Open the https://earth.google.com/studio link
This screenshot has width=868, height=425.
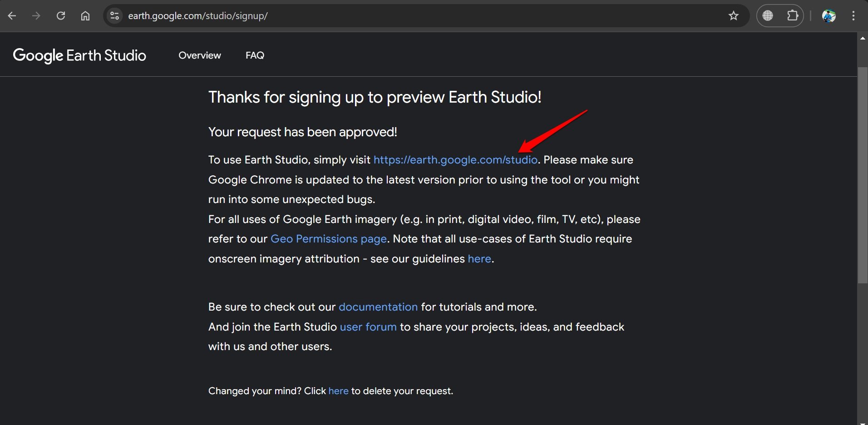click(455, 160)
